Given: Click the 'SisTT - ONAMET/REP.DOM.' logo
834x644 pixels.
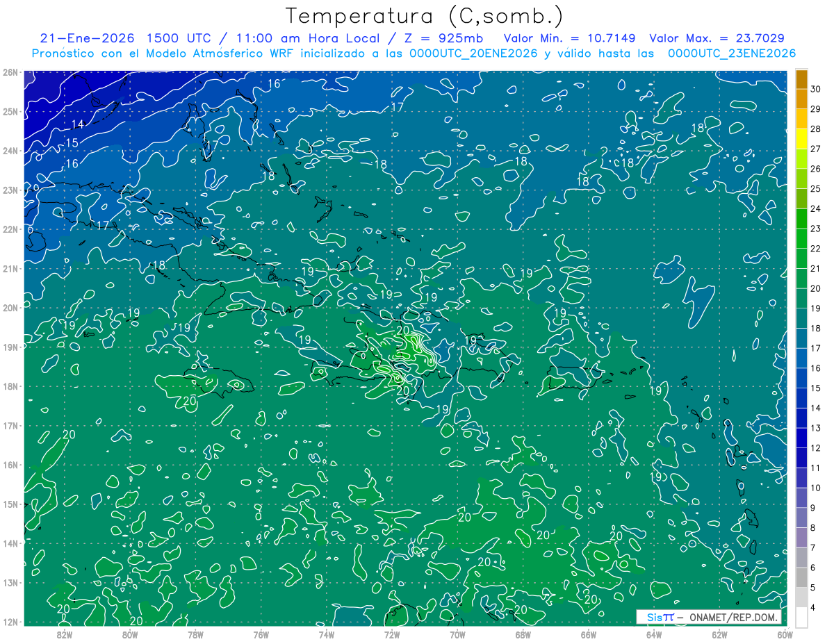Looking at the screenshot, I should pyautogui.click(x=709, y=617).
